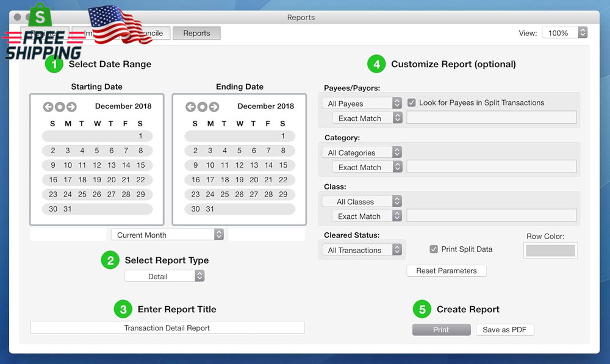The image size is (610, 364).
Task: Click the Row Color swatch
Action: click(x=550, y=250)
